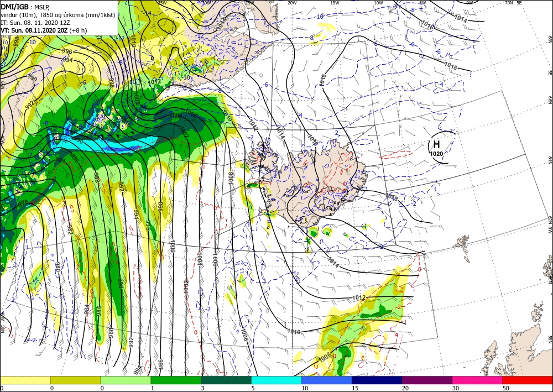Select the olive-yellow legend color segment
Image resolution: width=553 pixels, height=392 pixels.
[75, 380]
